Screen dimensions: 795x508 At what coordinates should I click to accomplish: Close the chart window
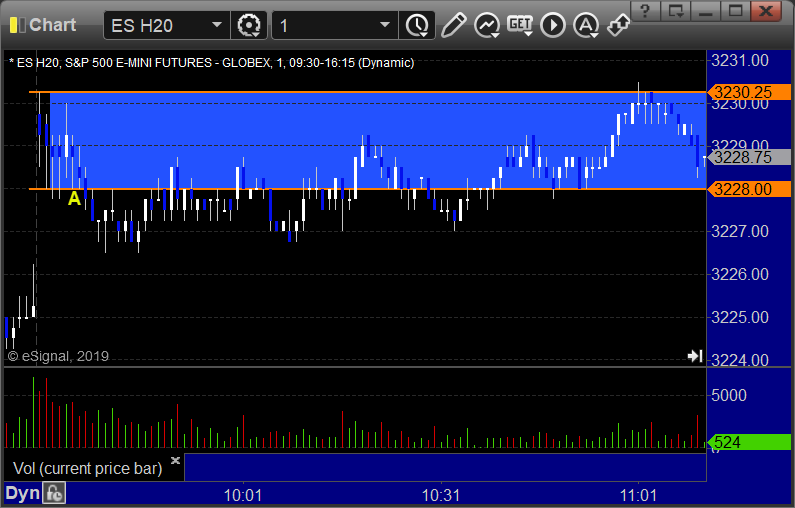[766, 11]
